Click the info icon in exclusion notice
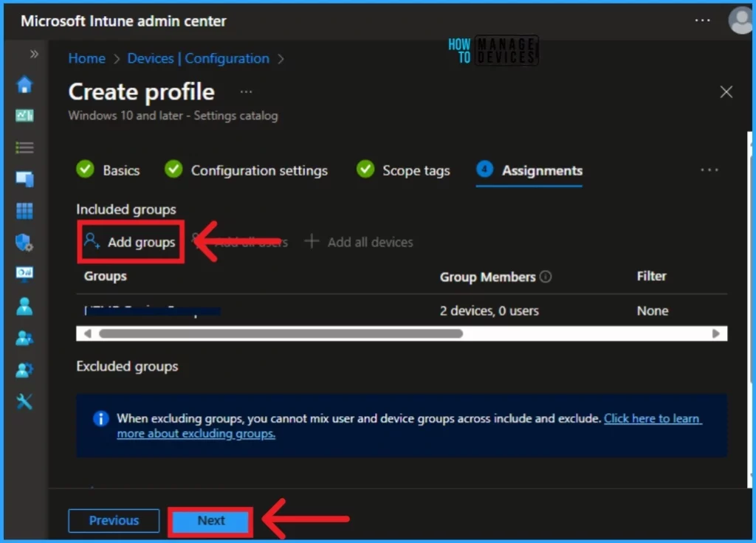The height and width of the screenshot is (543, 756). click(x=100, y=419)
